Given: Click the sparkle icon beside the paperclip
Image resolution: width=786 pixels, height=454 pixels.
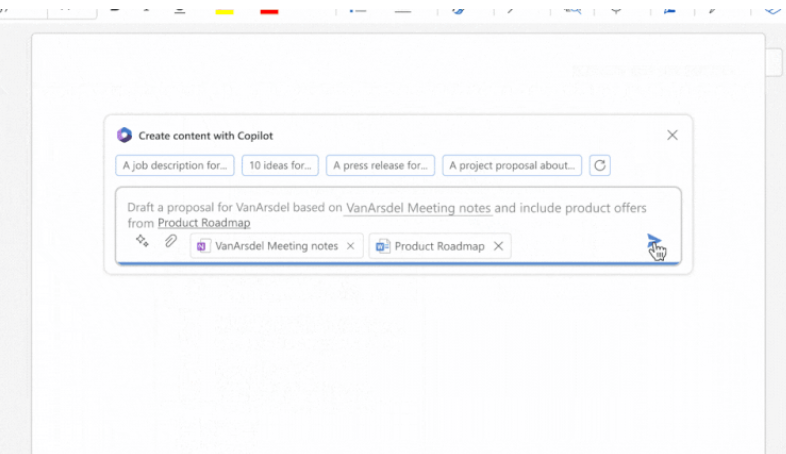Looking at the screenshot, I should (142, 242).
